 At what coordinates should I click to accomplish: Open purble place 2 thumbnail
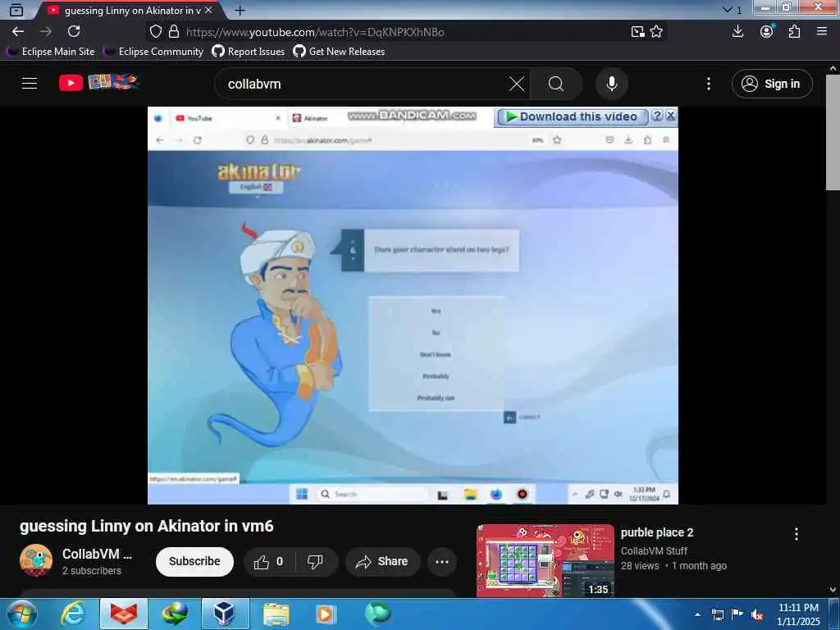(546, 560)
